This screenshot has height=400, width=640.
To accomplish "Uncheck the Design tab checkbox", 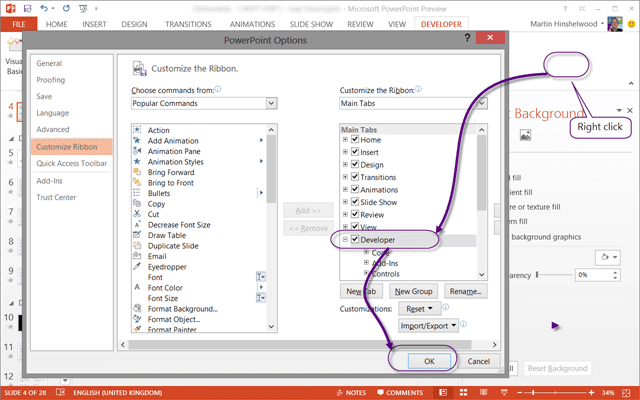I will click(355, 164).
